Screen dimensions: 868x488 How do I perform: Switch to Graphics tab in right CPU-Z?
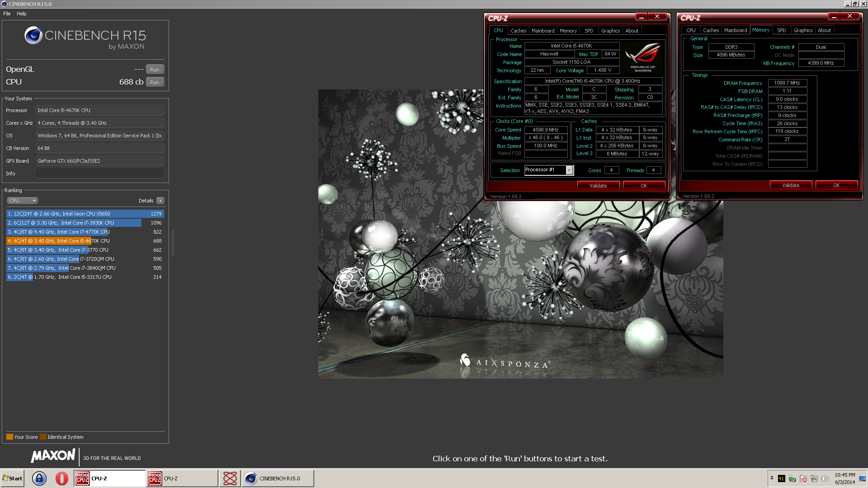click(x=803, y=30)
